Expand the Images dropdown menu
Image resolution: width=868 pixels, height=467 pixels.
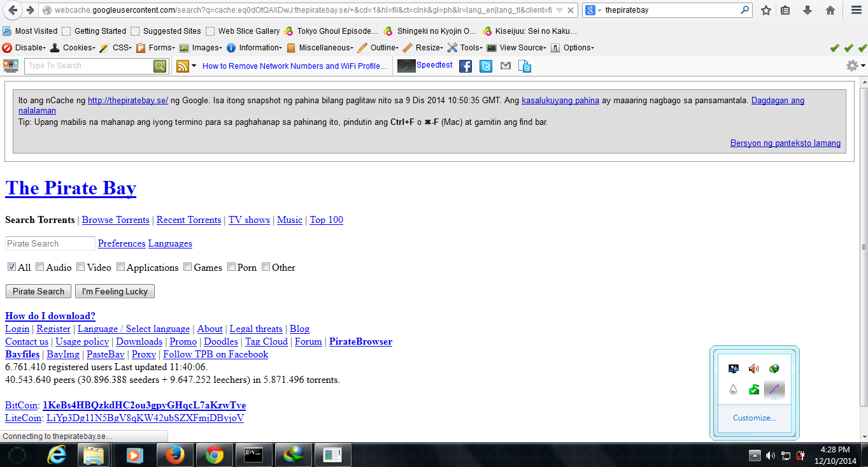pos(201,48)
